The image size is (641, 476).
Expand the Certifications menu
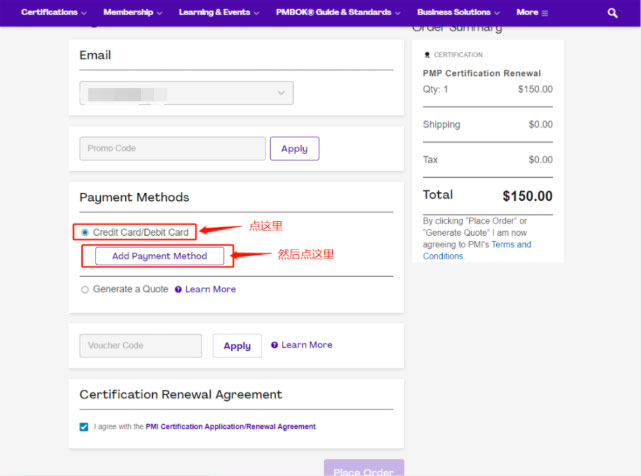point(54,12)
